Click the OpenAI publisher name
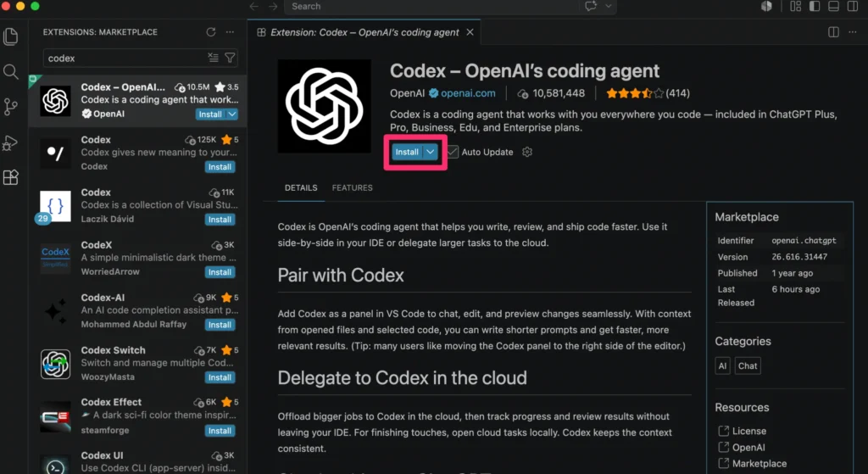This screenshot has height=474, width=868. click(408, 93)
